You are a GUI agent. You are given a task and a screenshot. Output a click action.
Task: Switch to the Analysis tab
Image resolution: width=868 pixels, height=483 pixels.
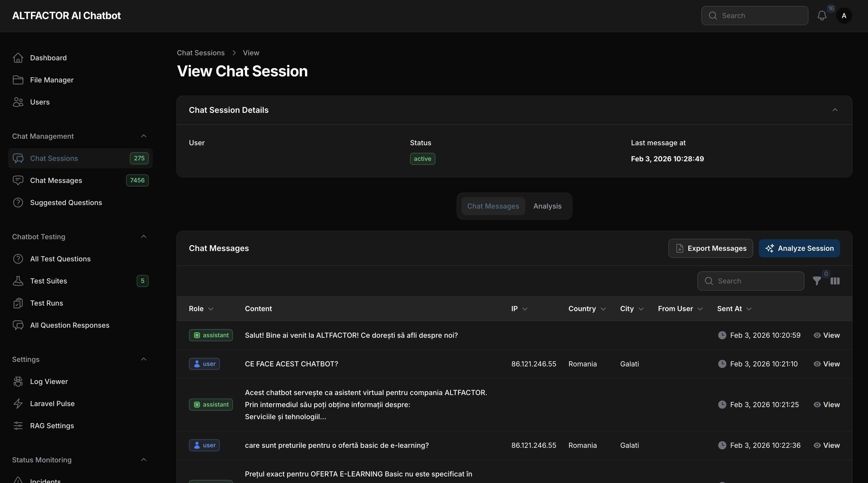click(547, 206)
